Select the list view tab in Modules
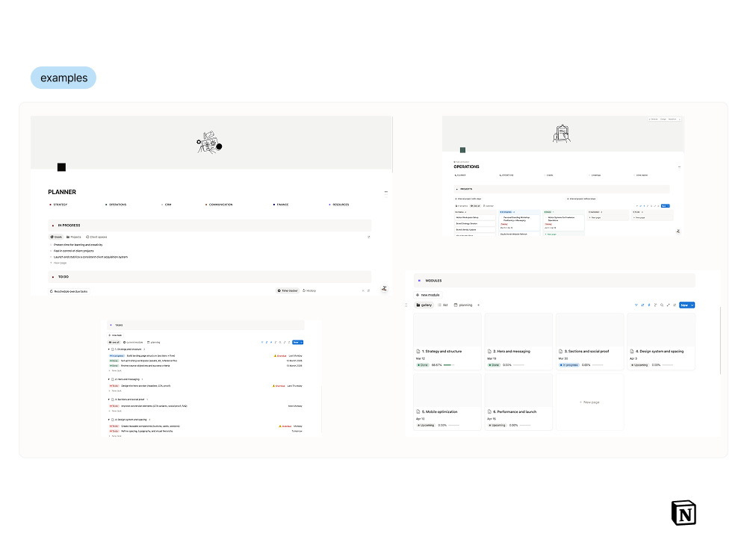747x560 pixels. [x=443, y=305]
